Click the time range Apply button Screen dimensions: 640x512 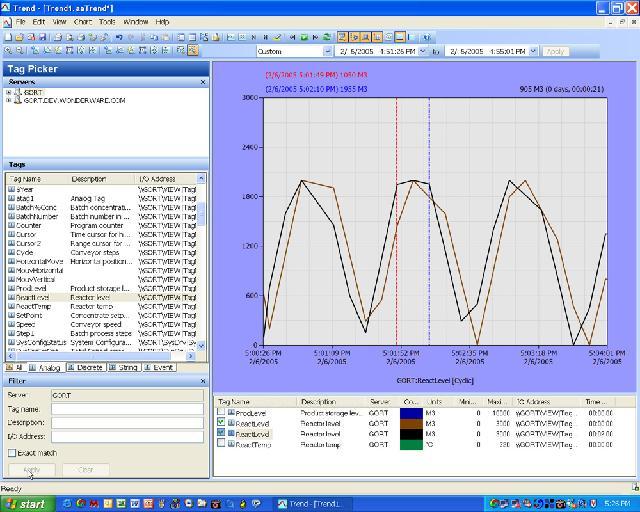(x=555, y=51)
